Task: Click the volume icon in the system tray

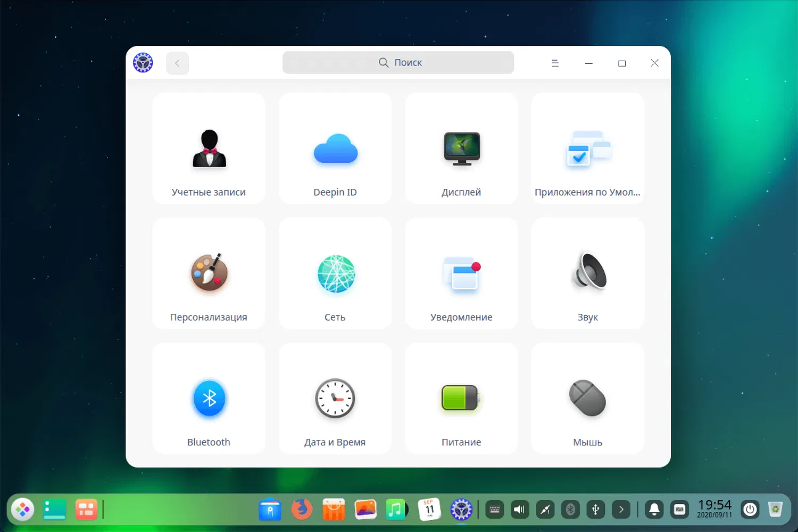Action: point(520,509)
